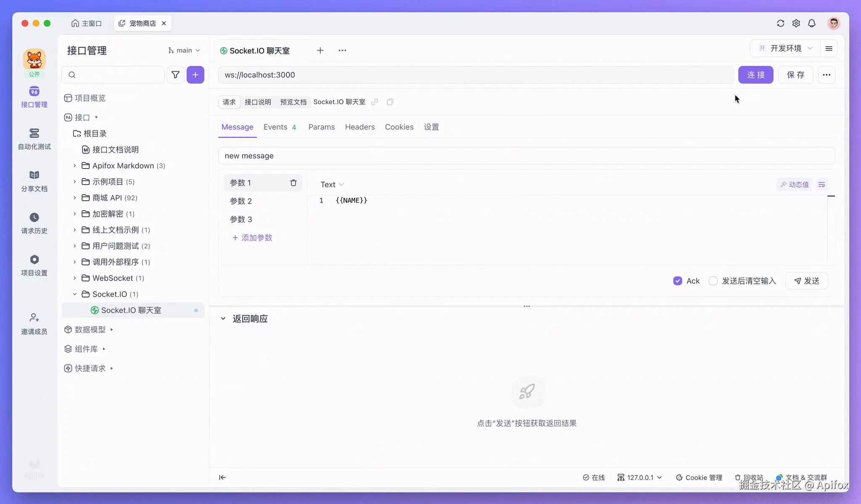Switch to Headers tab

(360, 127)
